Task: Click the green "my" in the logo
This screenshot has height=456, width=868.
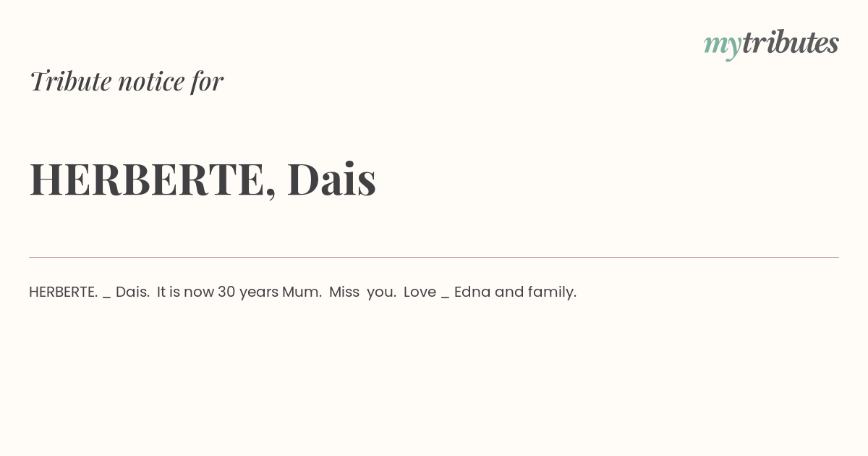Action: click(x=722, y=45)
